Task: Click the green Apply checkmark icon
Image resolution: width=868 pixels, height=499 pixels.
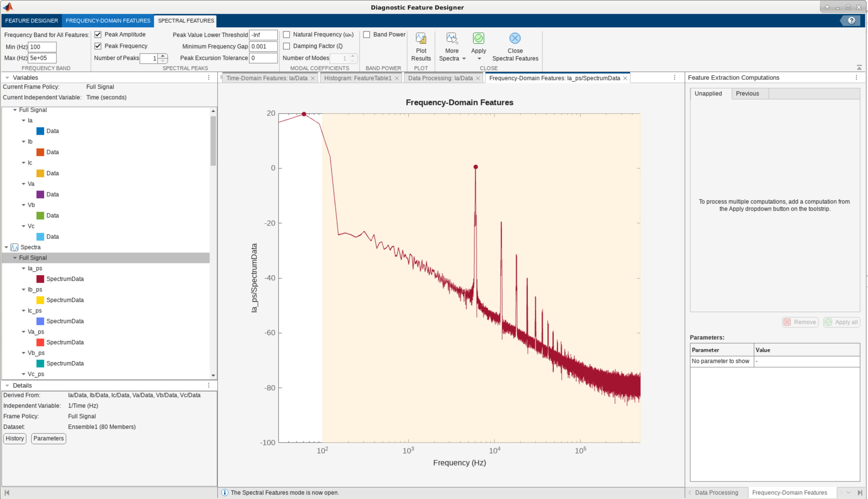Action: pos(478,38)
